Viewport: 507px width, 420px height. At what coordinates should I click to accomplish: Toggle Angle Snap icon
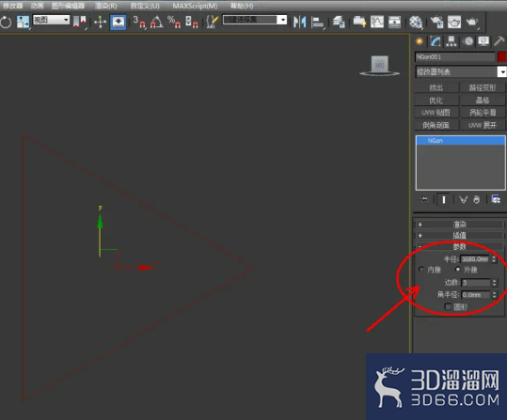coord(156,22)
